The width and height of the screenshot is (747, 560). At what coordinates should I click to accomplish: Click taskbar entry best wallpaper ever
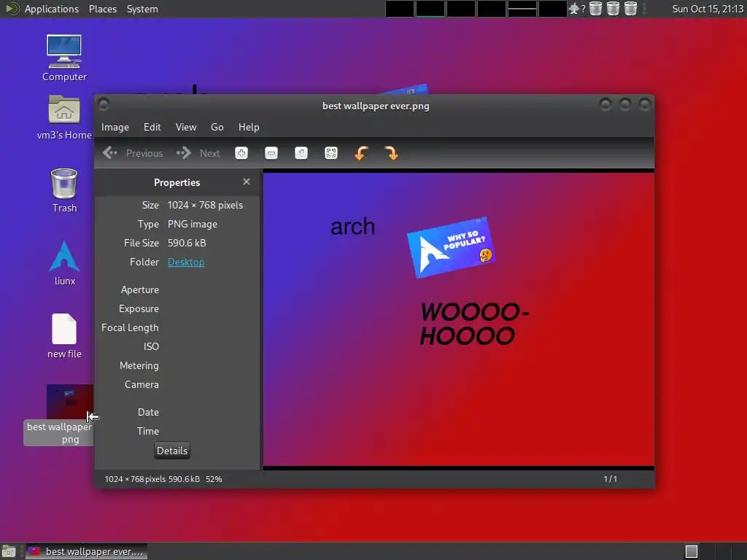[x=86, y=551]
